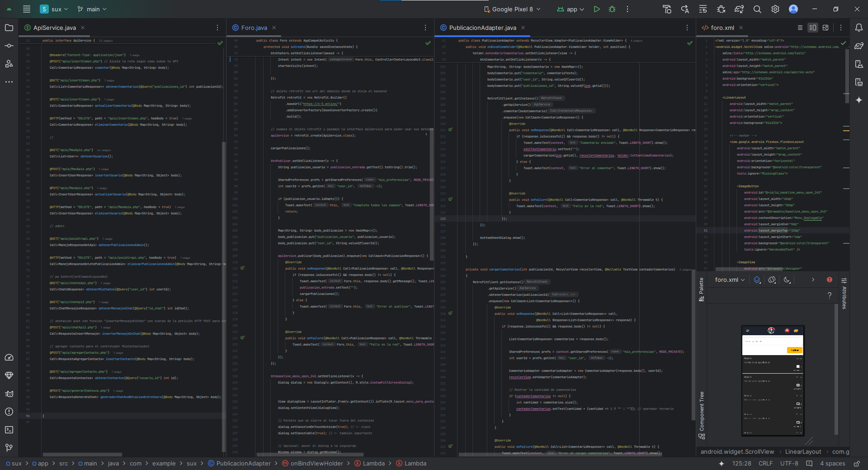The width and height of the screenshot is (868, 470).
Task: Open design surface layers dropdown
Action: [x=757, y=280]
